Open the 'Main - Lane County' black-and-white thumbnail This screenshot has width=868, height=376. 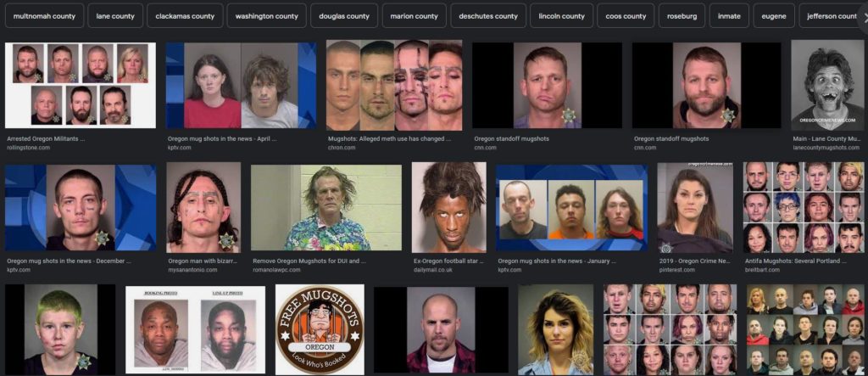(x=827, y=85)
